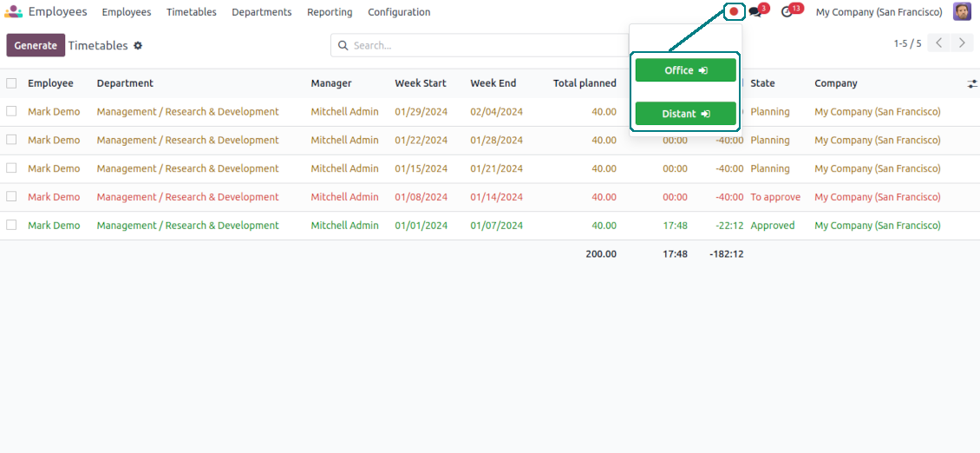Toggle the select-all header checkbox

[x=11, y=83]
